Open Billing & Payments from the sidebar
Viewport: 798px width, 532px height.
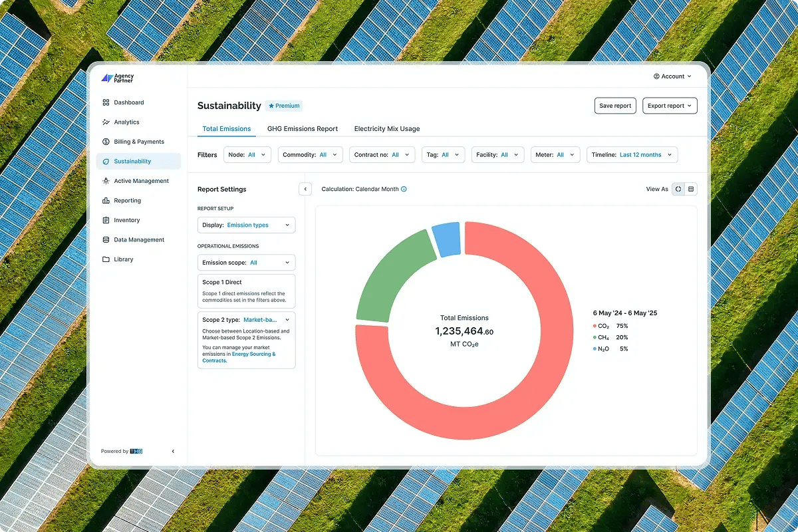[107, 141]
